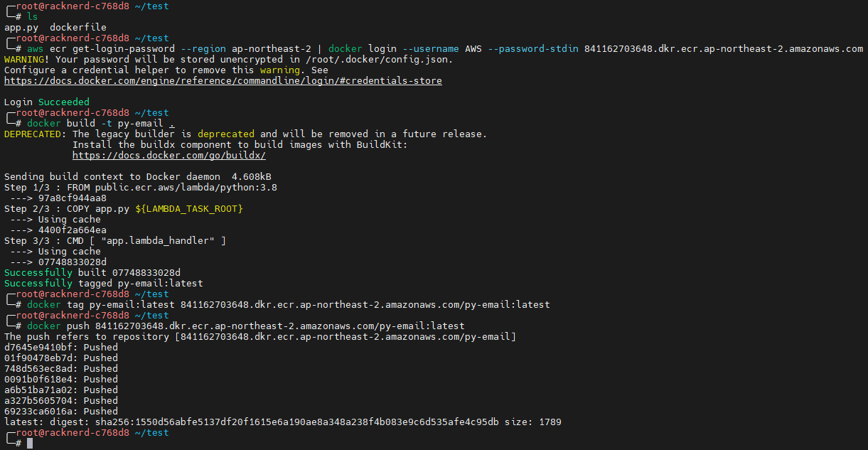Viewport: 868px width, 450px height.
Task: Click the 'docker push' command line
Action: point(245,326)
